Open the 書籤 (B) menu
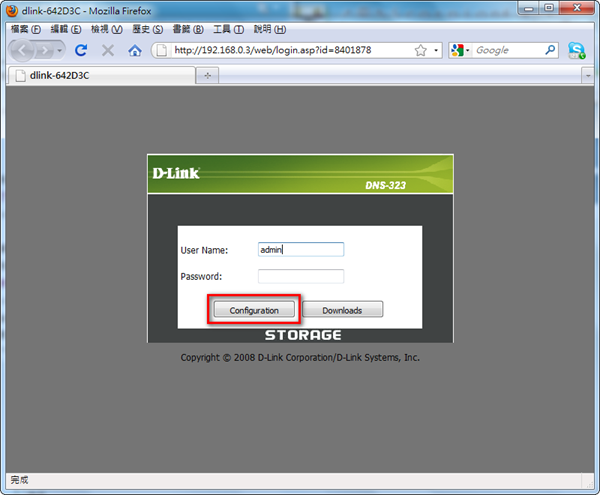This screenshot has height=495, width=600. click(188, 29)
